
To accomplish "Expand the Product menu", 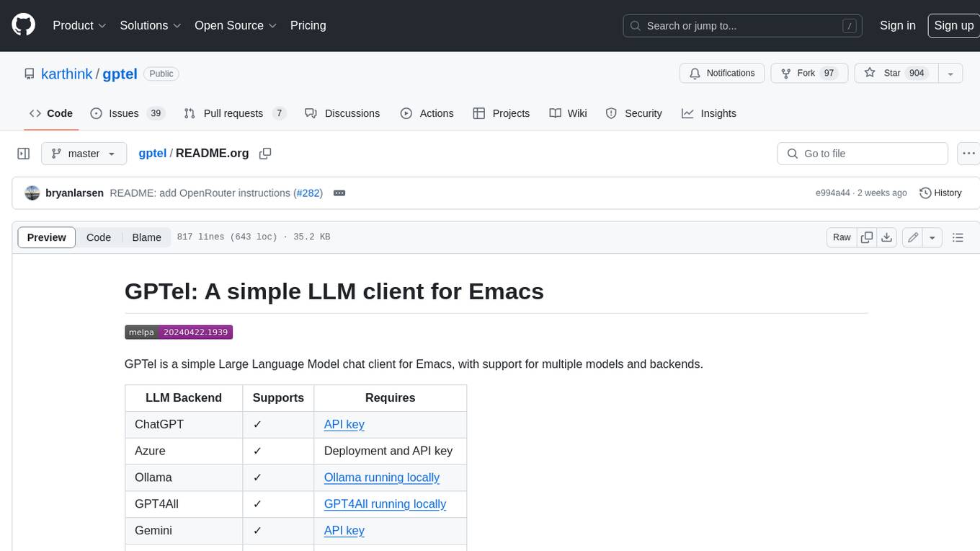I will pyautogui.click(x=79, y=25).
